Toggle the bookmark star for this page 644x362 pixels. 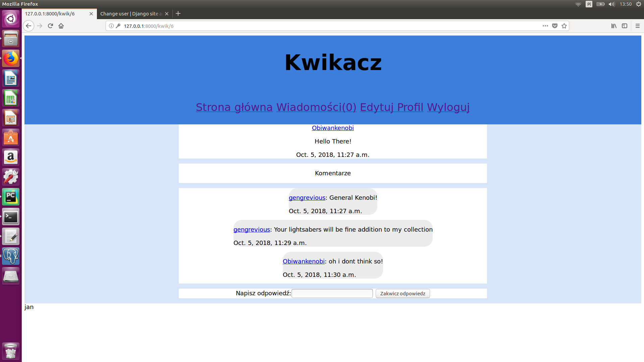pyautogui.click(x=564, y=26)
